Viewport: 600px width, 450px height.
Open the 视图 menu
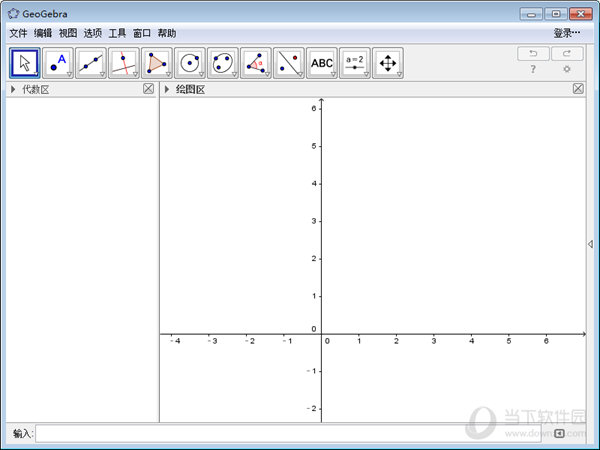[68, 33]
